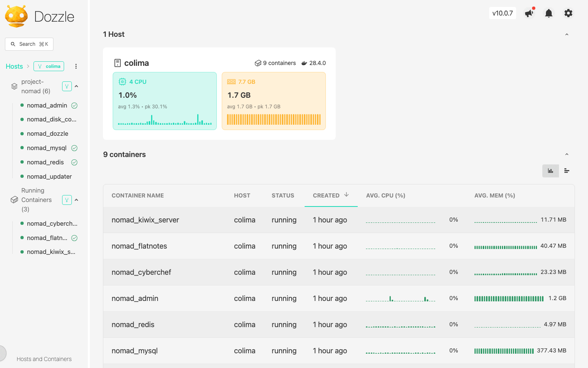Screen dimensions: 588x368
Task: Open the notifications bell icon
Action: coord(549,13)
